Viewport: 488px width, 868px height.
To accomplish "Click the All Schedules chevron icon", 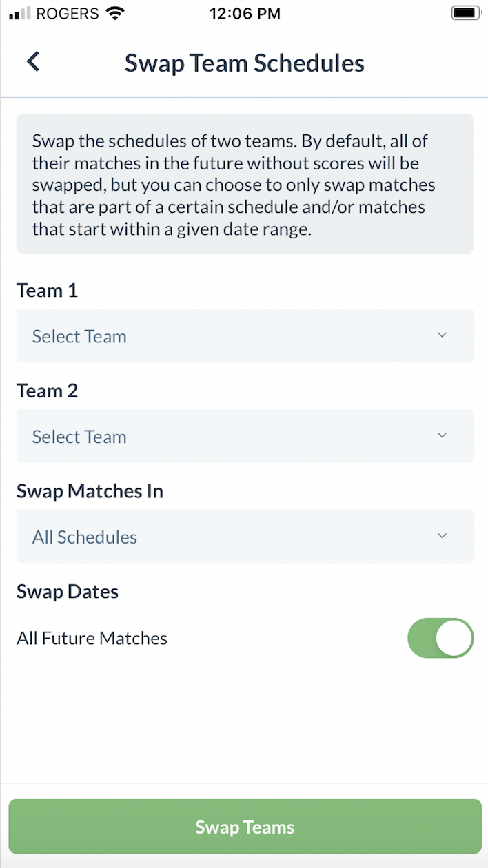I will [443, 536].
